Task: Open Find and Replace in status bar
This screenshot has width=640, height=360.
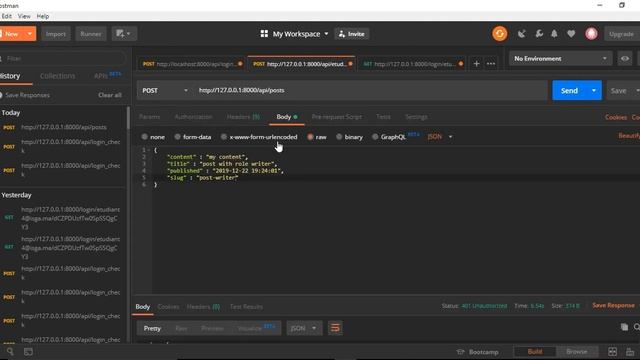Action: click(x=10, y=351)
